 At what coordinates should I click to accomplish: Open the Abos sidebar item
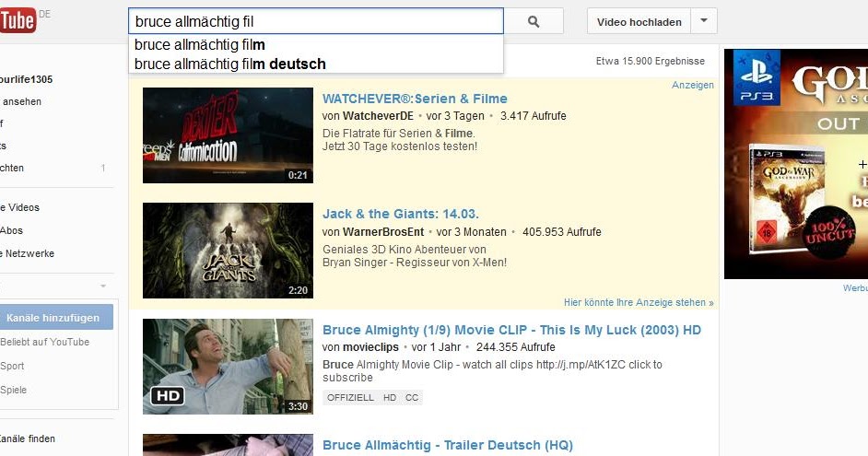click(x=12, y=231)
